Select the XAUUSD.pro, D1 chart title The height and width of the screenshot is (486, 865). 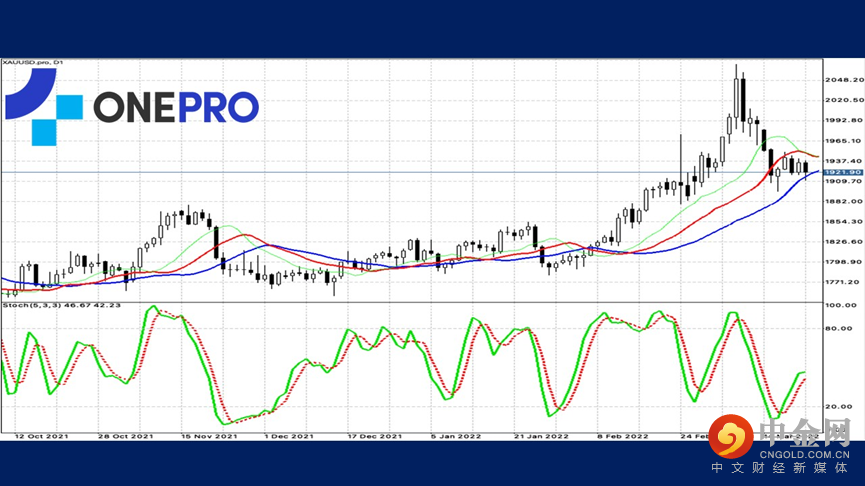click(33, 64)
